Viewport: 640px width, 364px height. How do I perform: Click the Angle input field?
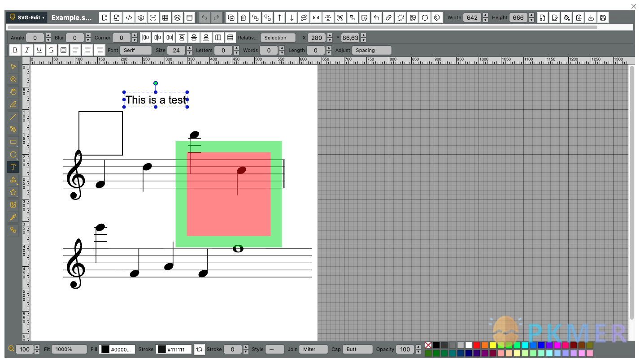[x=35, y=38]
